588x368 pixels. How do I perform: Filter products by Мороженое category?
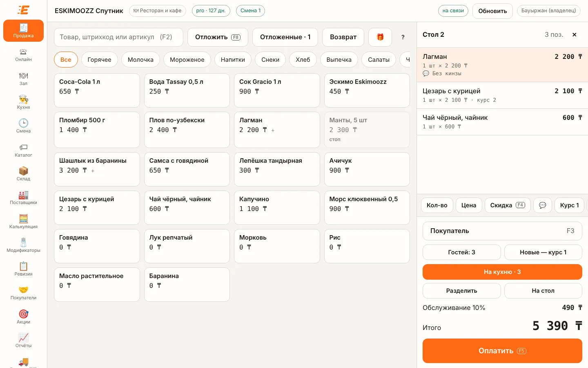[187, 60]
